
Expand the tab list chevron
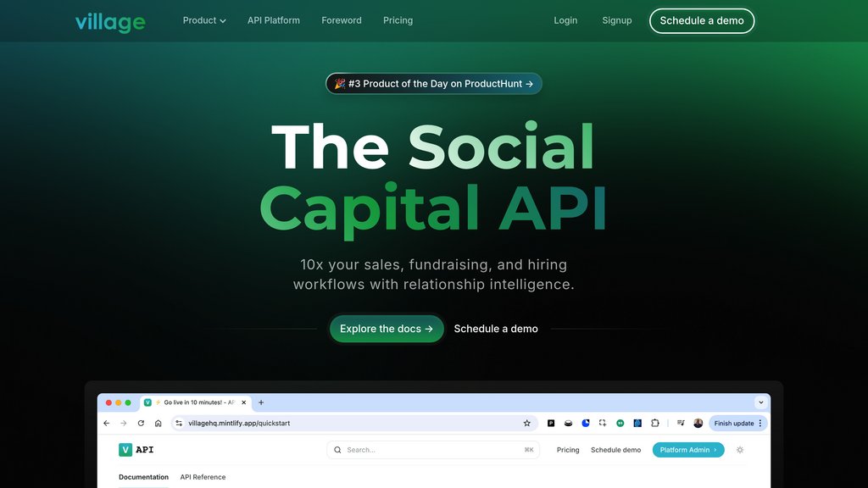761,402
